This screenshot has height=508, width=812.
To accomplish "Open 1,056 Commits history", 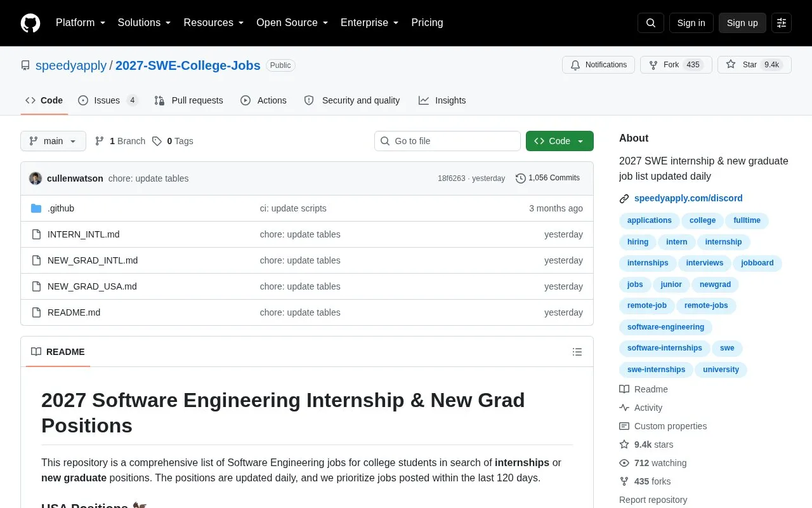I will tap(548, 178).
